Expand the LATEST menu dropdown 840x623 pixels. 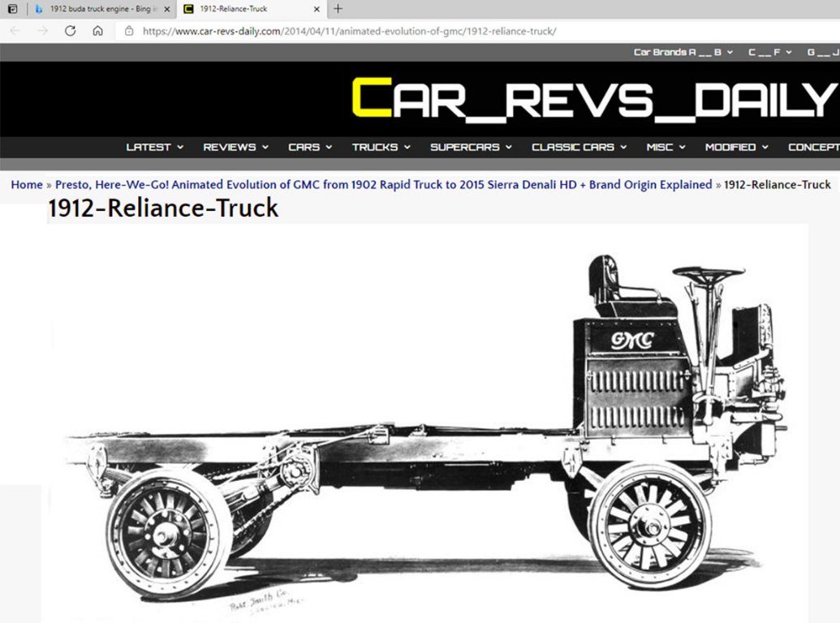(154, 147)
